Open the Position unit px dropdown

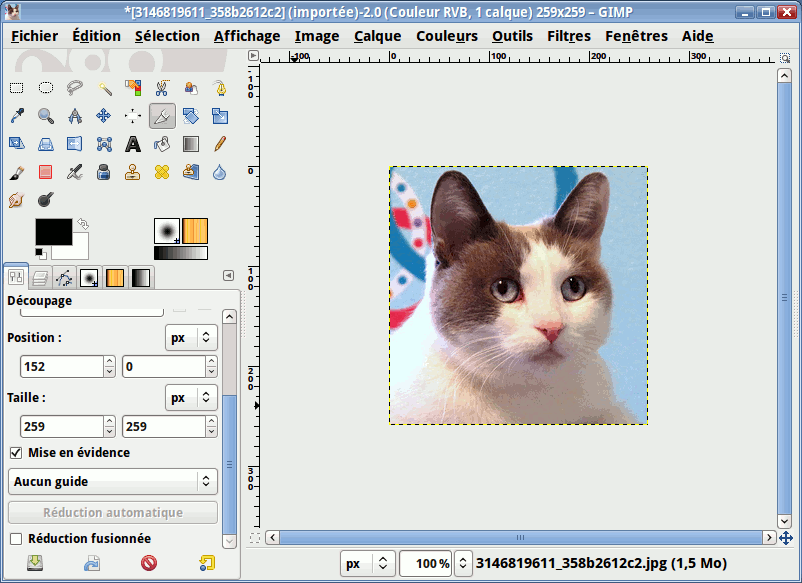(190, 338)
